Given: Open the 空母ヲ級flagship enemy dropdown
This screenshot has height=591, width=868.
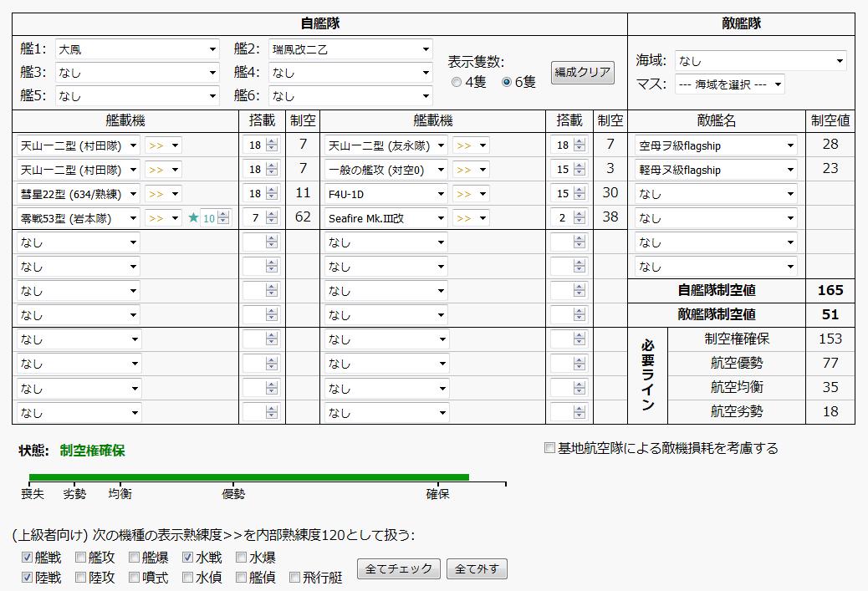Looking at the screenshot, I should click(716, 145).
